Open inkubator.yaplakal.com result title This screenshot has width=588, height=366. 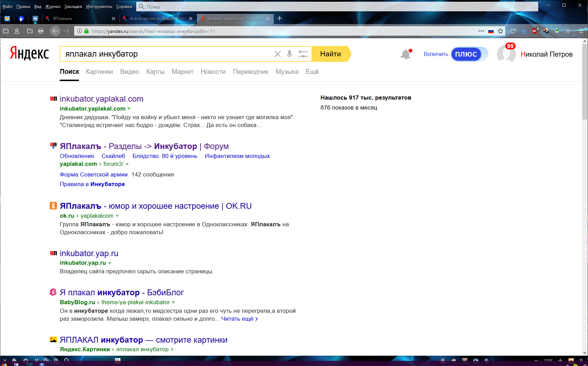[x=102, y=99]
